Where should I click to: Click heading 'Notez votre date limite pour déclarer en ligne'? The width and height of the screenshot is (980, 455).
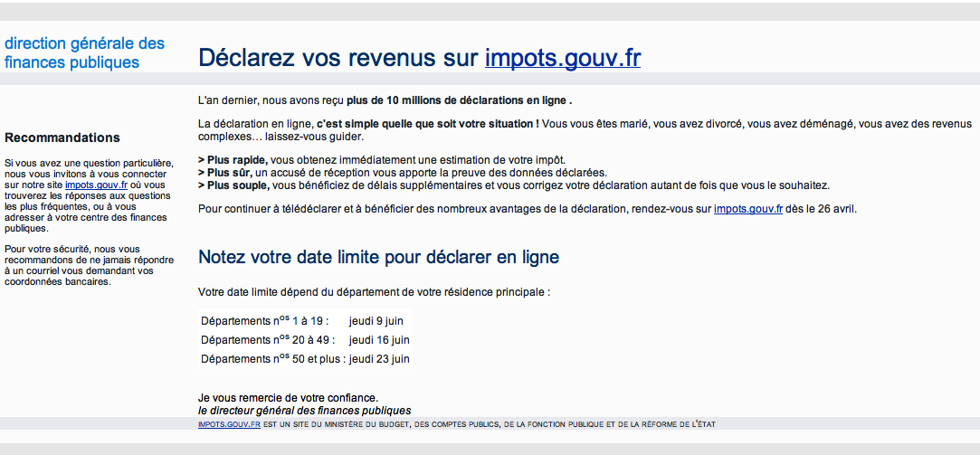379,257
